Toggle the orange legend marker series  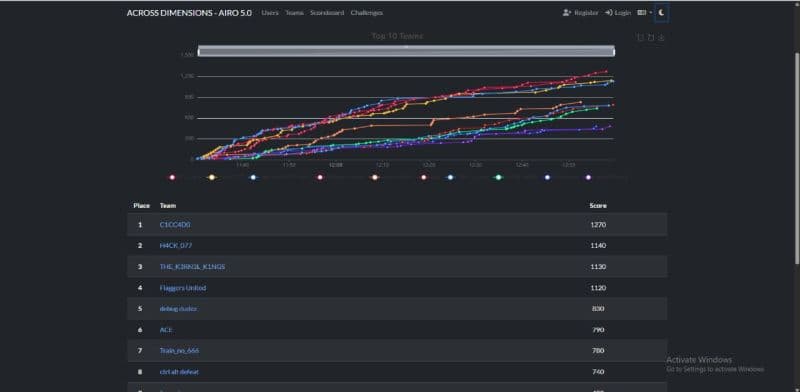click(375, 177)
